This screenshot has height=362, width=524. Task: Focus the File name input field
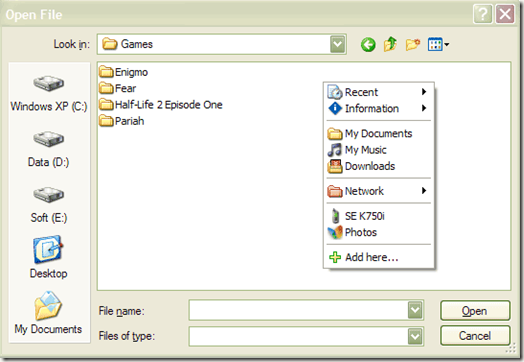[x=298, y=310]
